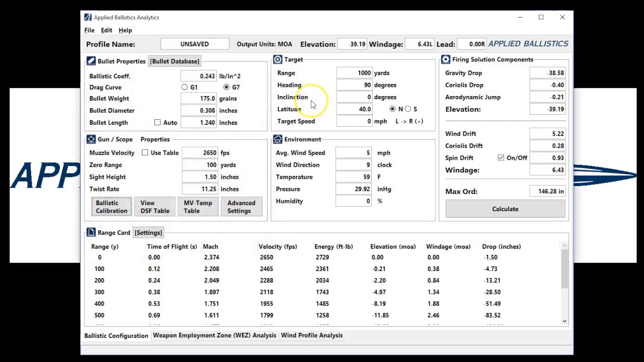Click the Firing Solution Components gear icon
The image size is (644, 362).
pos(446,59)
